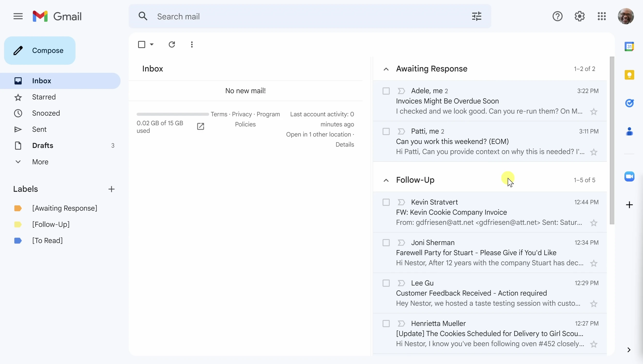Click the Compose button
The width and height of the screenshot is (643, 364).
tap(40, 51)
